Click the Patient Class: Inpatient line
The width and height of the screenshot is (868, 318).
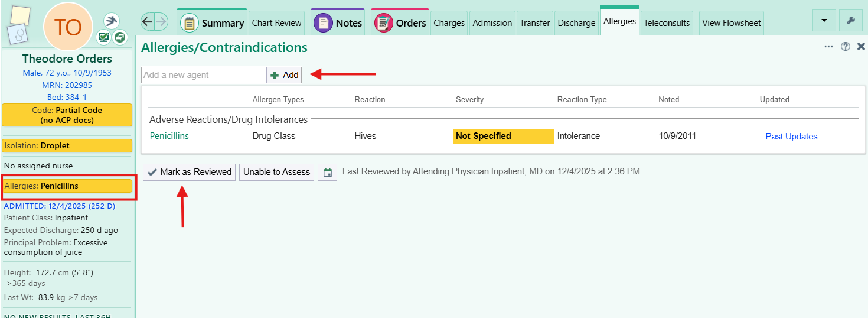point(46,218)
